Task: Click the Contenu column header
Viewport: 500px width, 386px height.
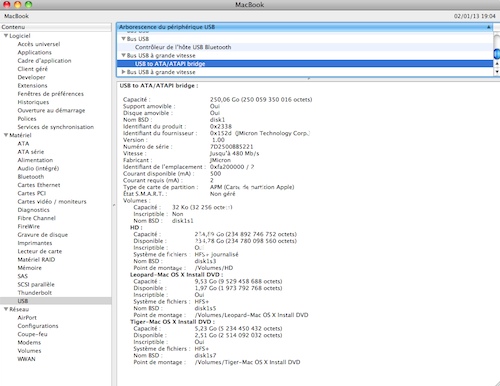Action: point(56,27)
